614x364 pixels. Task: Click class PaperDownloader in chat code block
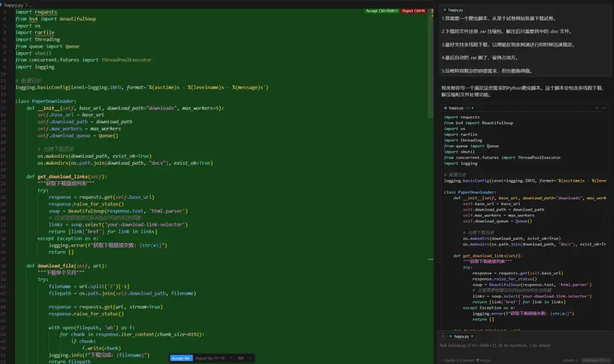pos(470,193)
